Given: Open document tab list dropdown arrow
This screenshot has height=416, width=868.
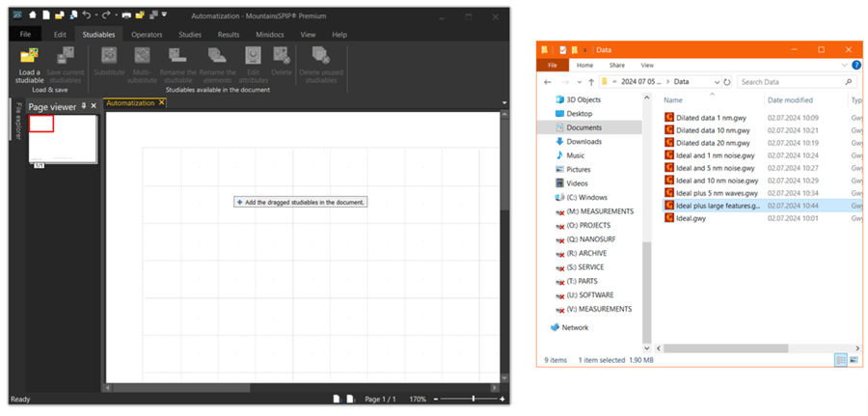Looking at the screenshot, I should pos(504,103).
